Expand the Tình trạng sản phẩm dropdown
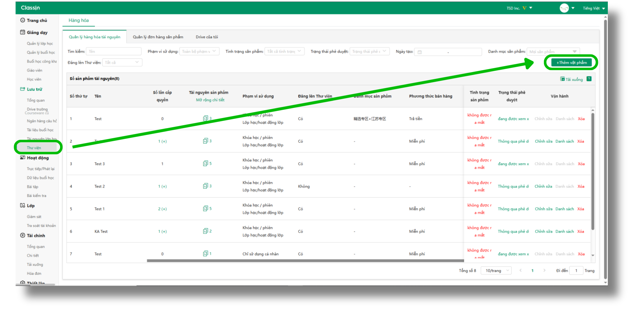Image resolution: width=644 pixels, height=309 pixels. click(284, 51)
